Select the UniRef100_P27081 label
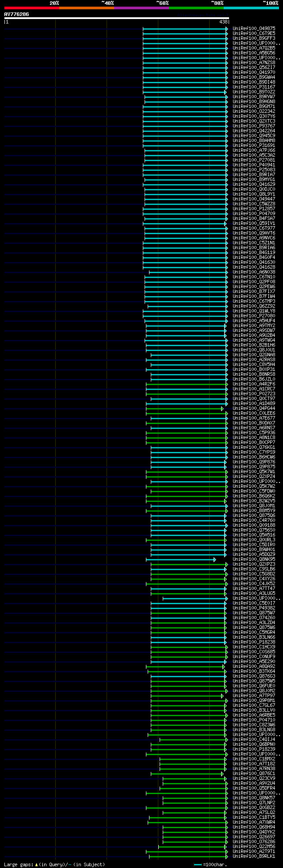Viewport: 283px width, 868px height. tap(254, 160)
